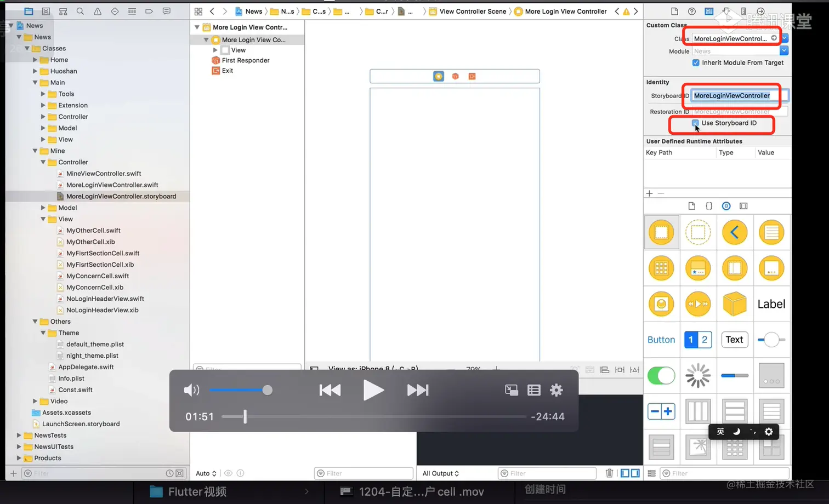Screen dimensions: 829x504
Task: Open the Find navigator magnifier icon
Action: 80,11
